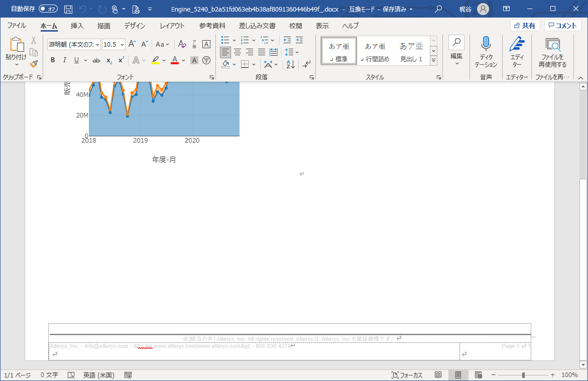The height and width of the screenshot is (381, 588).
Task: Switch to the 挿入 (Insert) tab
Action: tap(77, 26)
